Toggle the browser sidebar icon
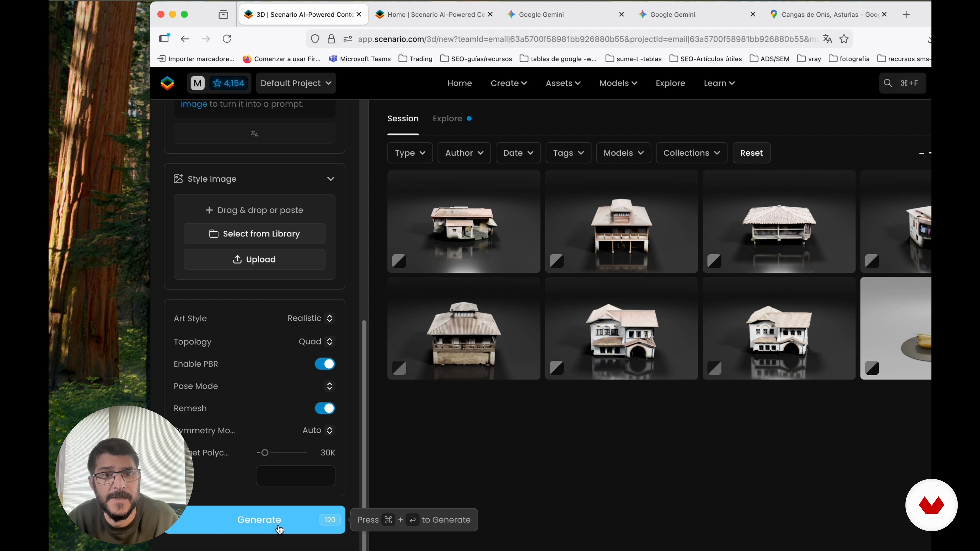 pyautogui.click(x=164, y=39)
